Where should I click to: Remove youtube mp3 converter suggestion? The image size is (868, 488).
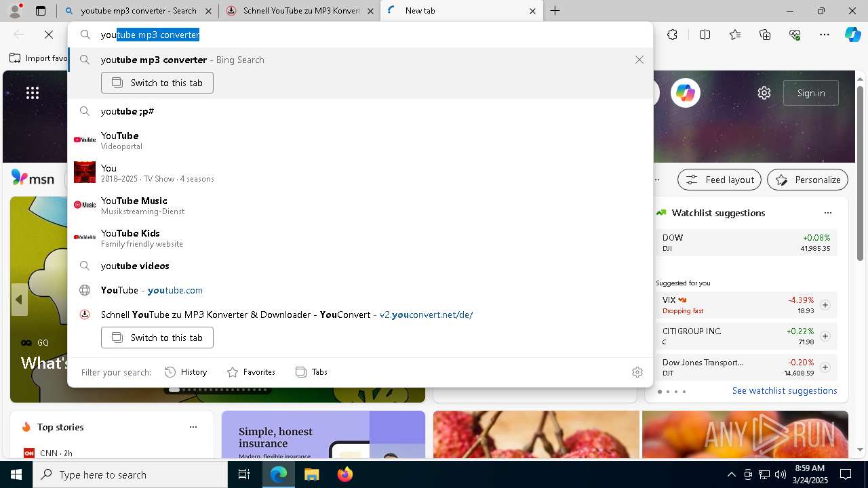(x=639, y=60)
